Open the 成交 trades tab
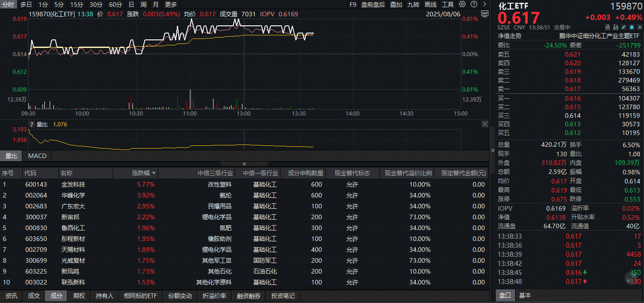This screenshot has width=644, height=303. point(34,296)
